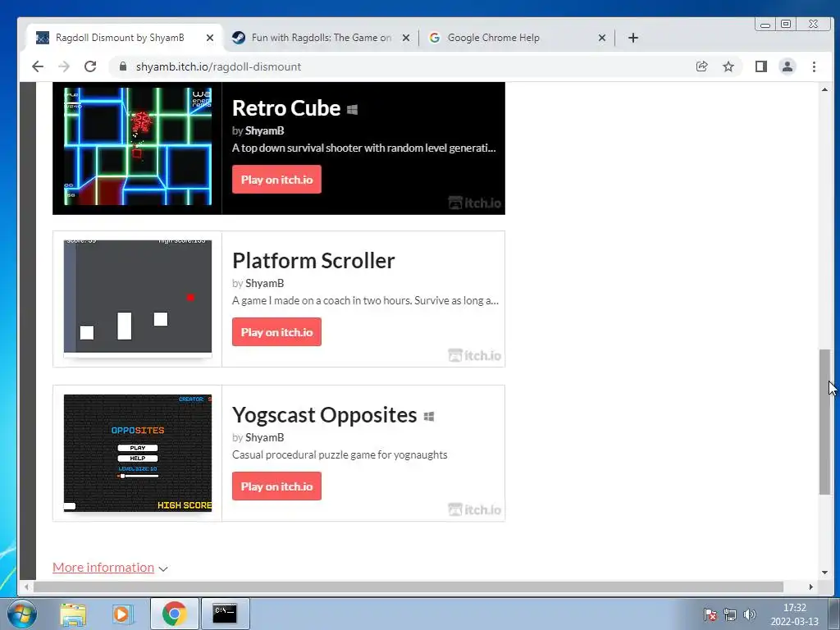The image size is (840, 630).
Task: Click the horizontal scrollbar thumb
Action: click(x=409, y=587)
